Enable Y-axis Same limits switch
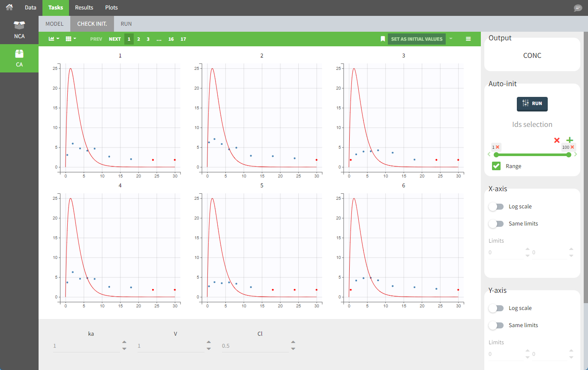 pyautogui.click(x=496, y=325)
